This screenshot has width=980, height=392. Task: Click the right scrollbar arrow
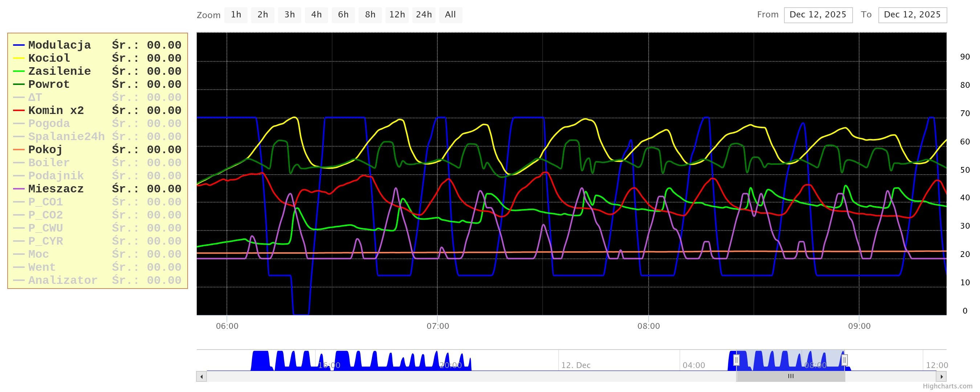tap(941, 377)
